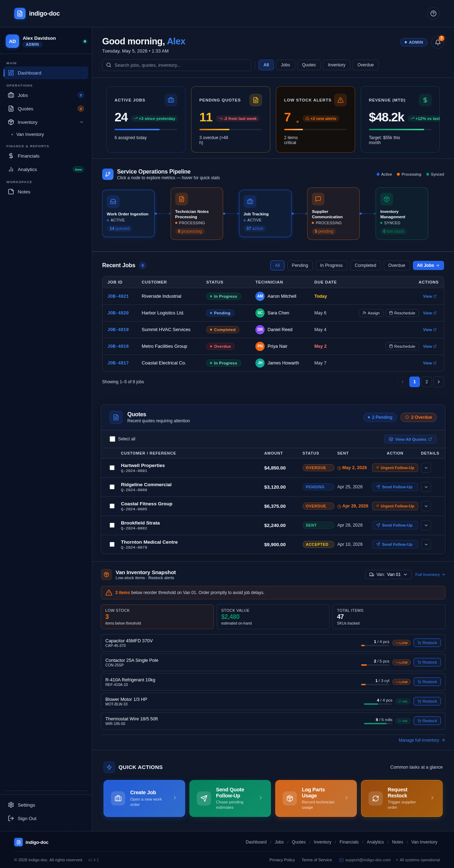Click the Log Parts Usage box icon
The image size is (454, 868).
(x=290, y=798)
